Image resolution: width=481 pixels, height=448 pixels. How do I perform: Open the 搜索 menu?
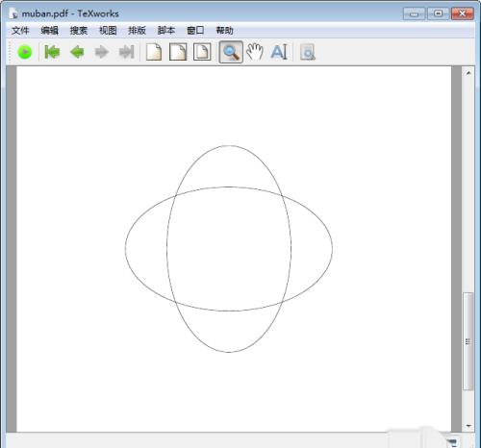click(79, 31)
